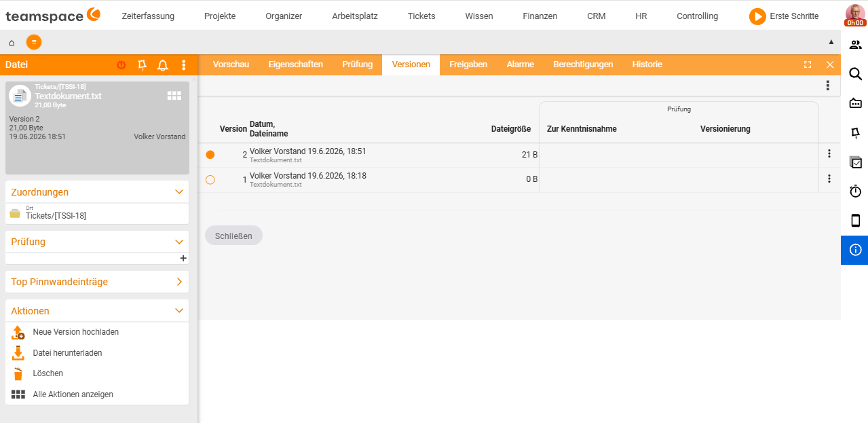Click the red alert icon in Datei header

click(x=121, y=65)
